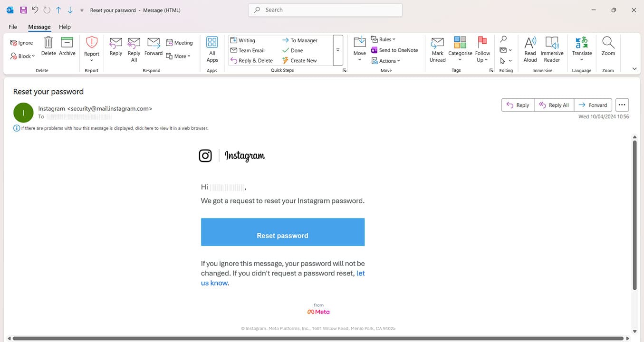Delete the message with trash icon
The height and width of the screenshot is (342, 644).
[x=48, y=47]
